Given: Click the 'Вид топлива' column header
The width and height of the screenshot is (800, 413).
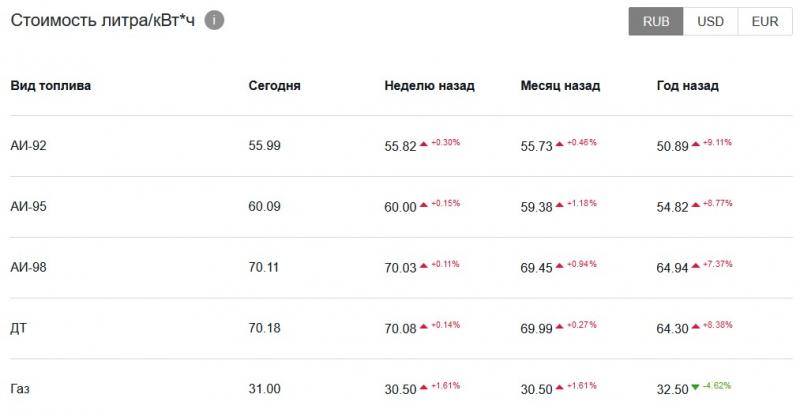Looking at the screenshot, I should (x=50, y=86).
